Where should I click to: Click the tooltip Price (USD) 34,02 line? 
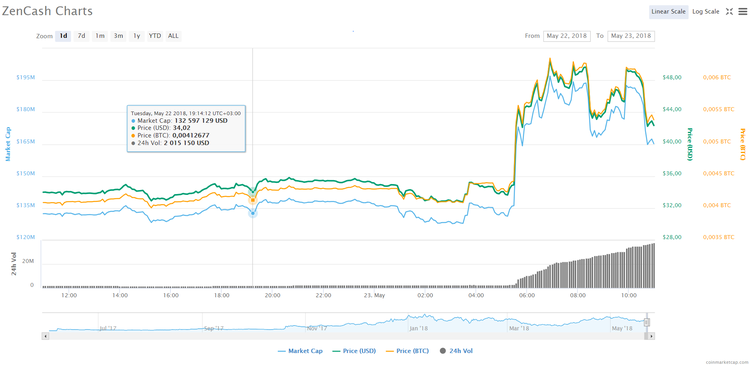(160, 128)
